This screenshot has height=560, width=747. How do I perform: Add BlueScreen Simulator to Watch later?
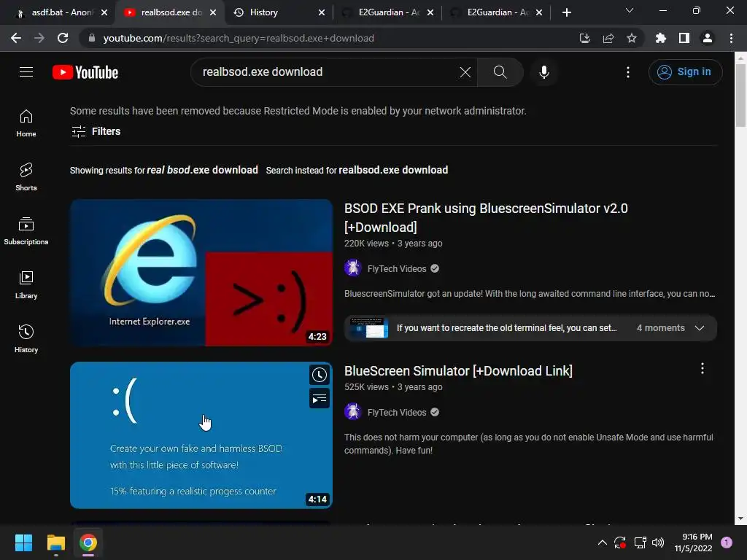pos(320,375)
